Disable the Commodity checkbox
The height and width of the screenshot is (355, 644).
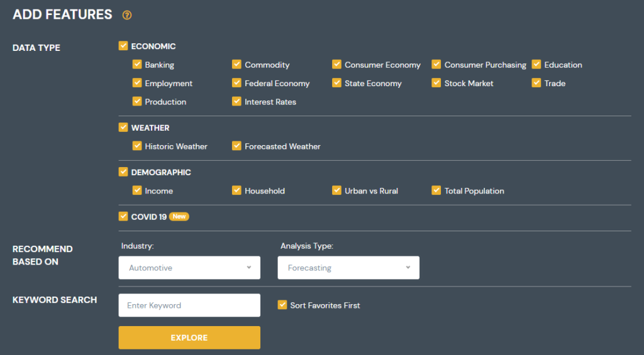pyautogui.click(x=236, y=65)
